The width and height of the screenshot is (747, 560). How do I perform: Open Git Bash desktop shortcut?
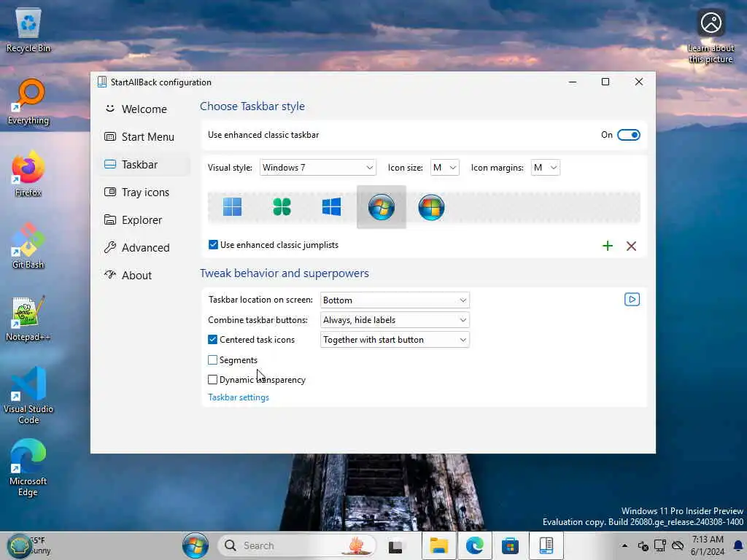coord(28,246)
